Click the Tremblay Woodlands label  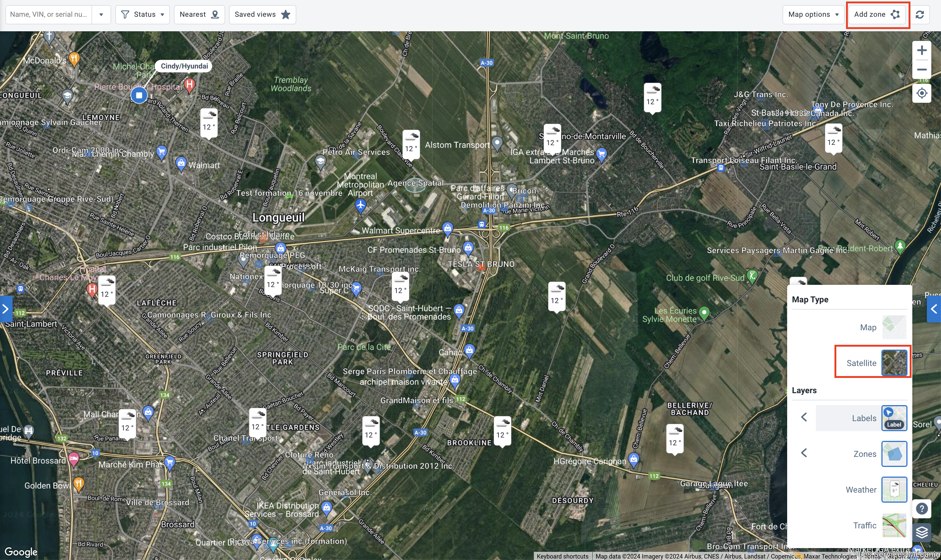click(x=291, y=84)
